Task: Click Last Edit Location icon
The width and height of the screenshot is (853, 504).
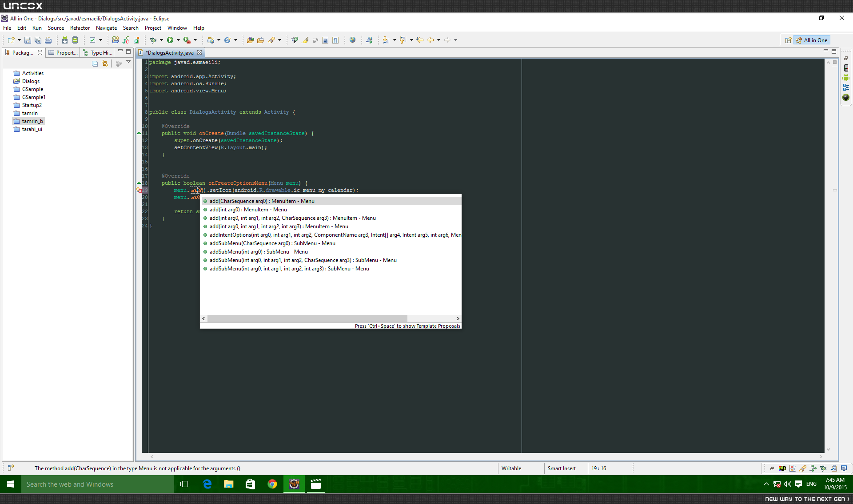Action: click(x=420, y=40)
